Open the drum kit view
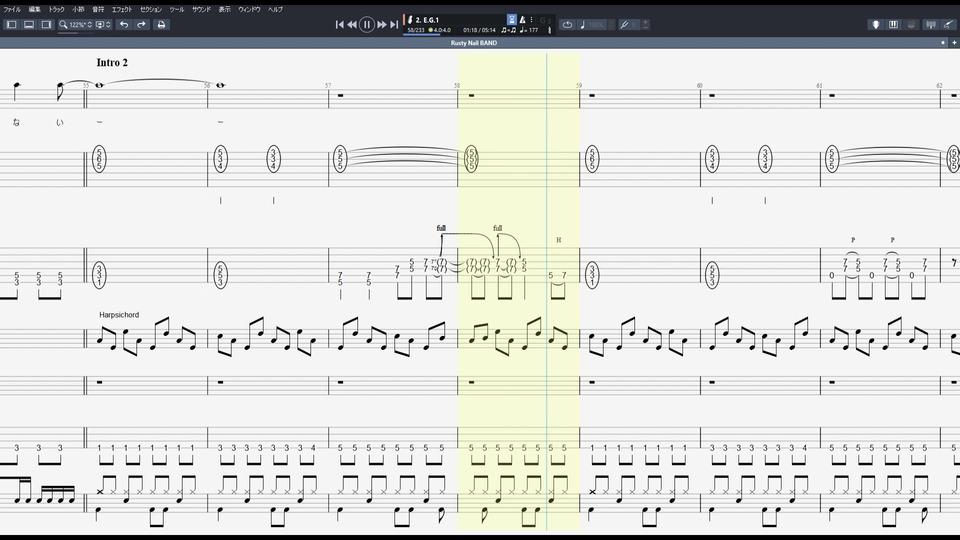Image resolution: width=960 pixels, height=540 pixels. pyautogui.click(x=911, y=24)
